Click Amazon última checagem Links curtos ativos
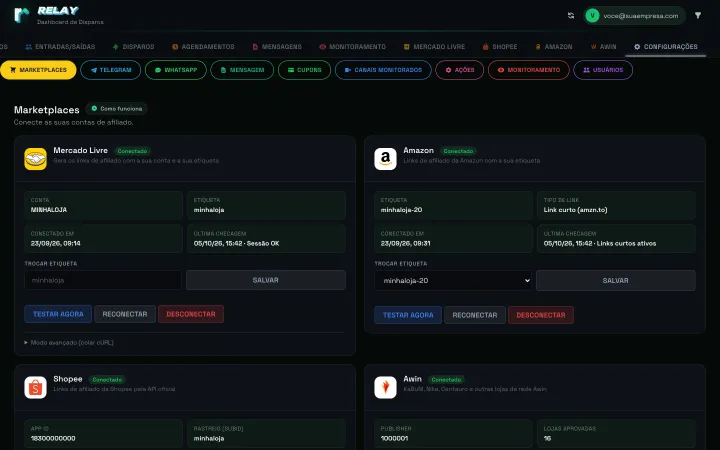Image resolution: width=720 pixels, height=450 pixels. (x=600, y=243)
